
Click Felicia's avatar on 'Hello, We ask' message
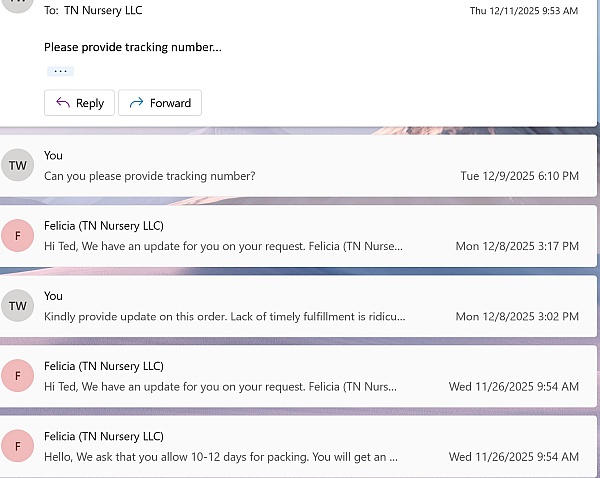[x=17, y=446]
